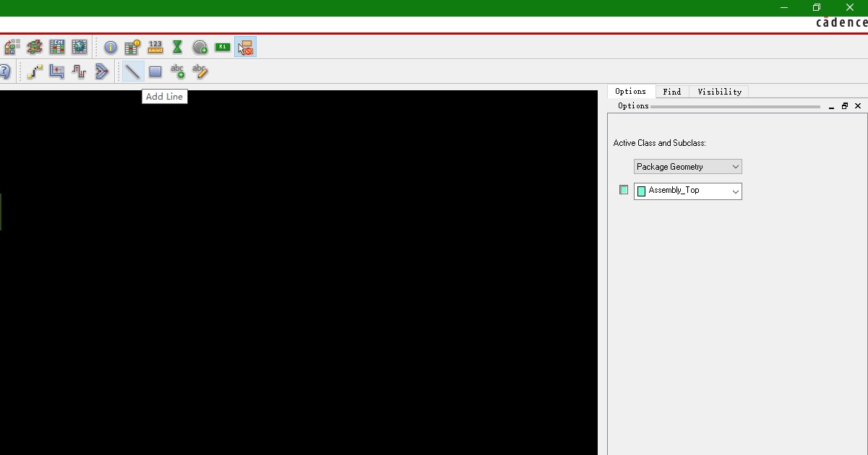This screenshot has width=868, height=455.
Task: Click the blue chevron arrow routing icon
Action: (x=102, y=71)
